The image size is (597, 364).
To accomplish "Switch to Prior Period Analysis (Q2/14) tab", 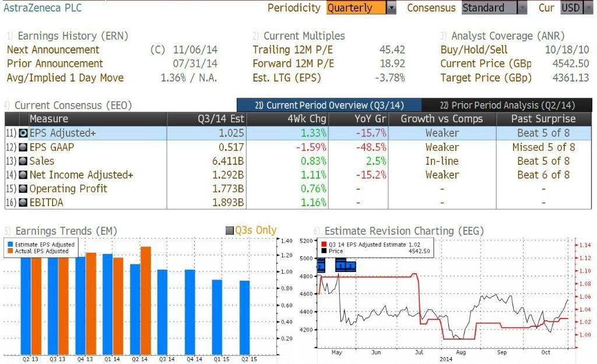I will click(507, 105).
